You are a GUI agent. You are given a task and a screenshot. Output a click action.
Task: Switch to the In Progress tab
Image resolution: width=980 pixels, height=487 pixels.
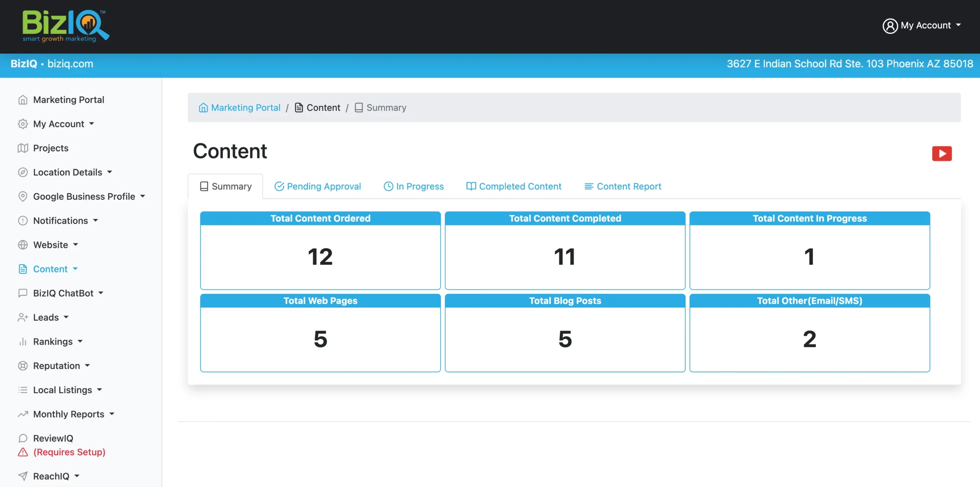[x=413, y=186]
